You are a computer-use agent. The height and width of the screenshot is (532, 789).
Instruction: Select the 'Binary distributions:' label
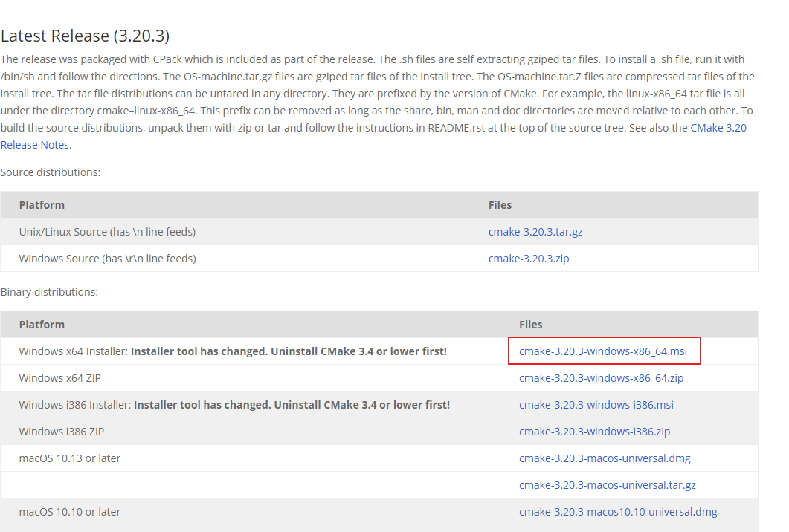click(x=49, y=292)
